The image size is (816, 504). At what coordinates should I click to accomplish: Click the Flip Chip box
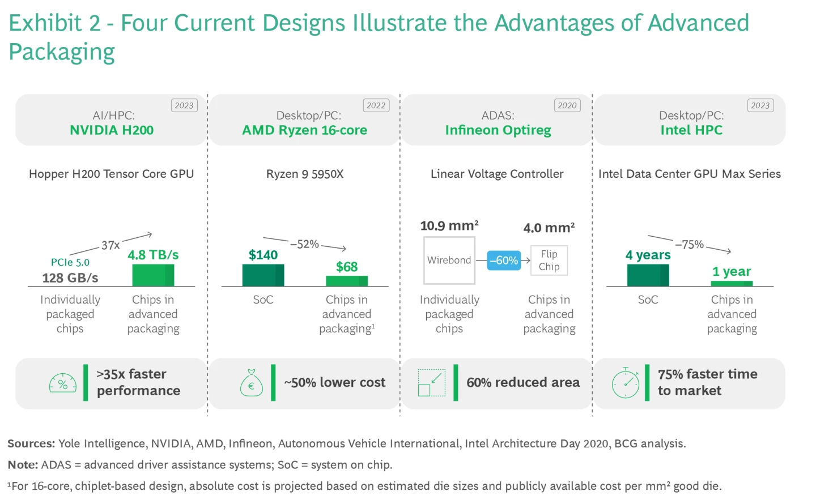tap(549, 260)
